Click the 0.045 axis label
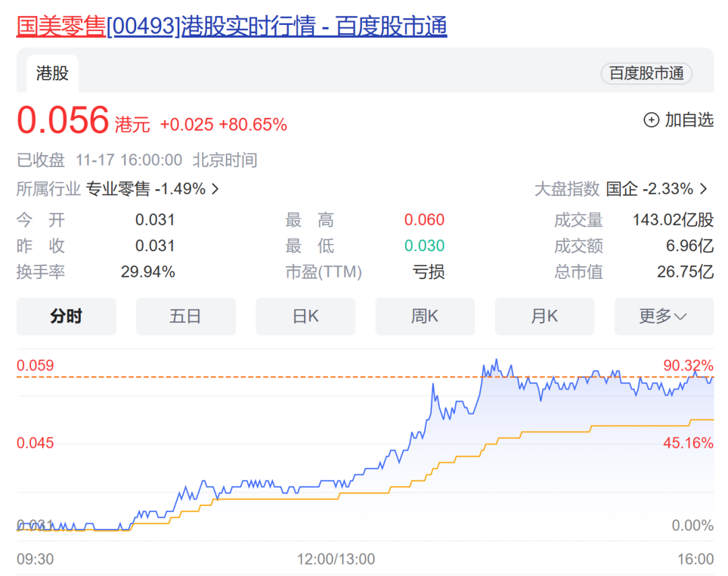Image resolution: width=728 pixels, height=576 pixels. 35,443
